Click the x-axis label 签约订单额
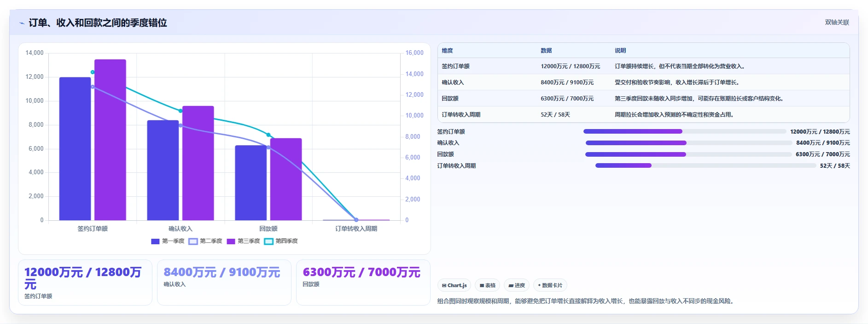 [93, 229]
